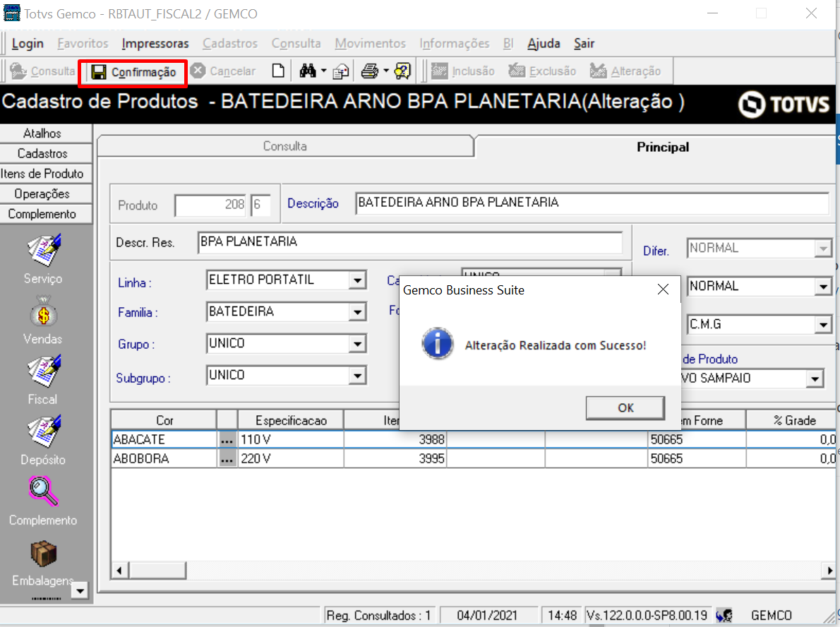Click the item value 3995
The image size is (840, 627).
click(x=395, y=459)
